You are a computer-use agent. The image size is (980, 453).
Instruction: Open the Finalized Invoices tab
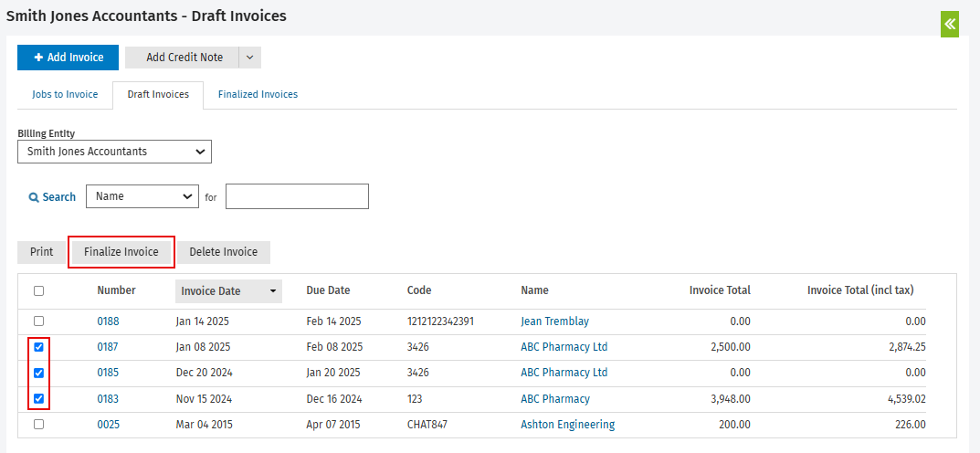point(258,94)
